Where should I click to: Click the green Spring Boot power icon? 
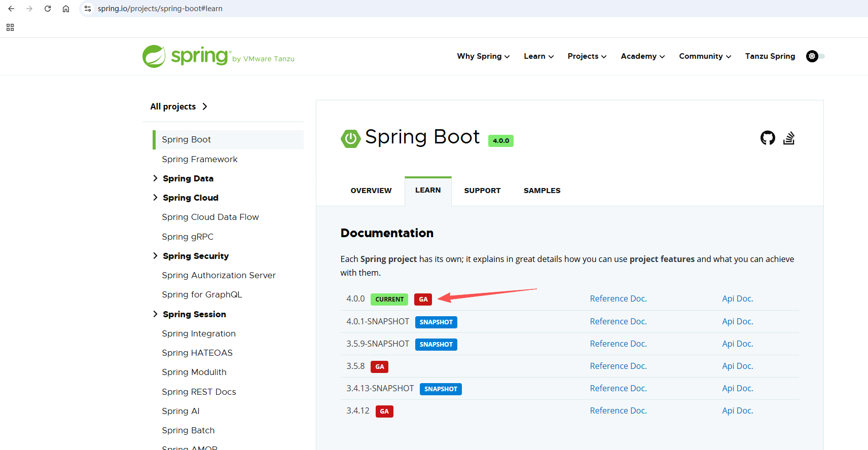350,138
